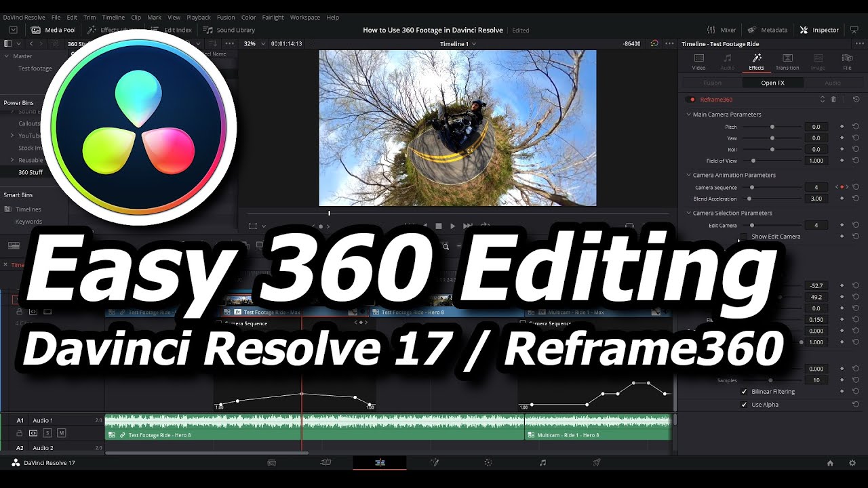Screen dimensions: 868x488
Task: Collapse Camera Animation Parameters section
Action: [688, 175]
